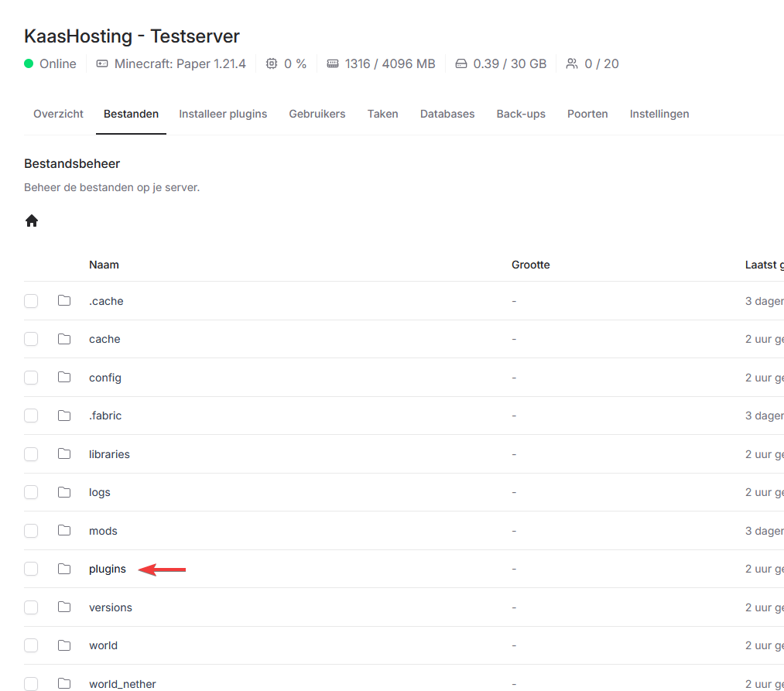The image size is (784, 691).
Task: Check the box next to versions
Action: tap(31, 607)
